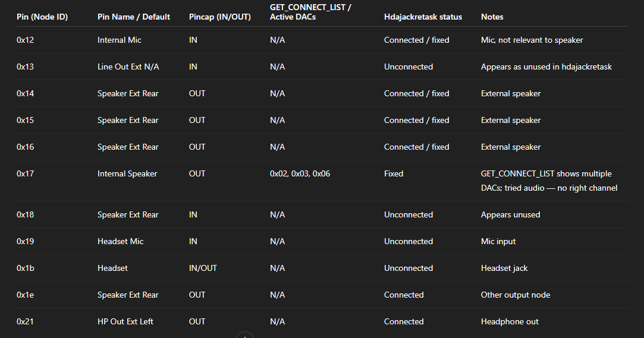Click the Internal Mic pin name cell
Screen dimensions: 644x338
coord(120,40)
